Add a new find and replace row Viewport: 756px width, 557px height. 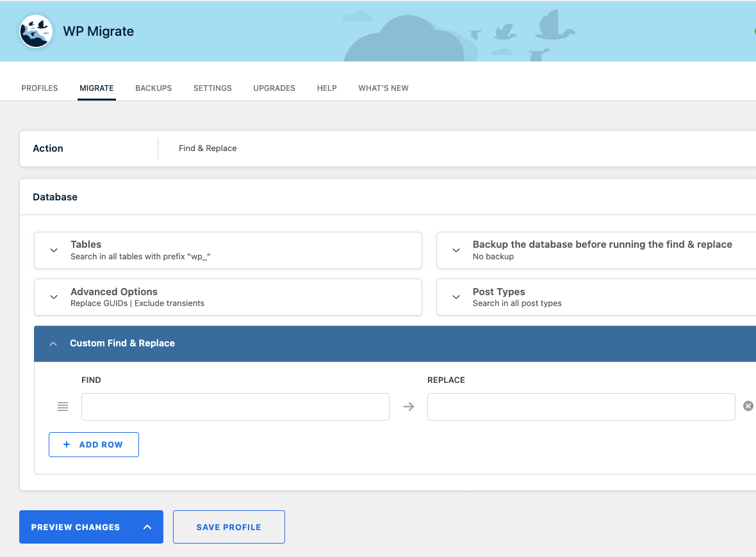coord(94,445)
